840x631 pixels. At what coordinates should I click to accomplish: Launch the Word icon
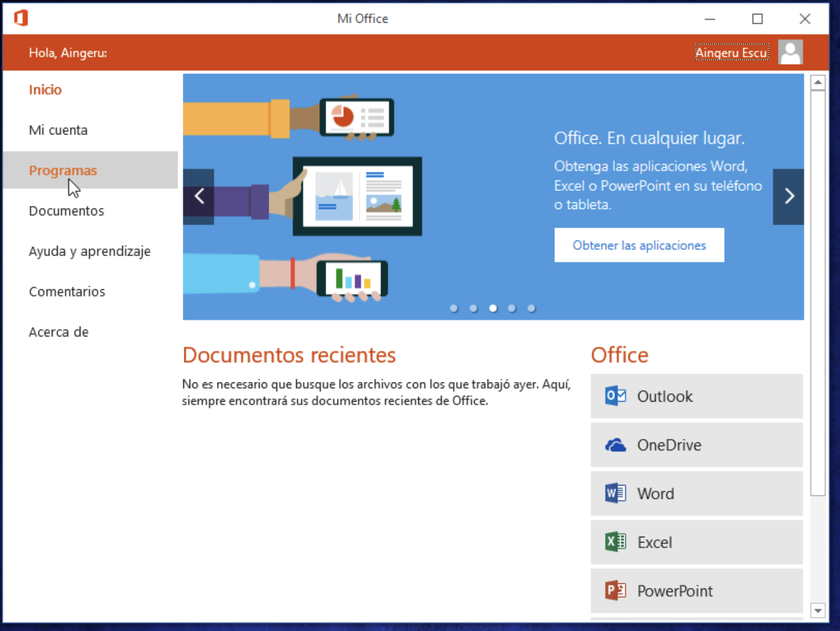pyautogui.click(x=615, y=494)
